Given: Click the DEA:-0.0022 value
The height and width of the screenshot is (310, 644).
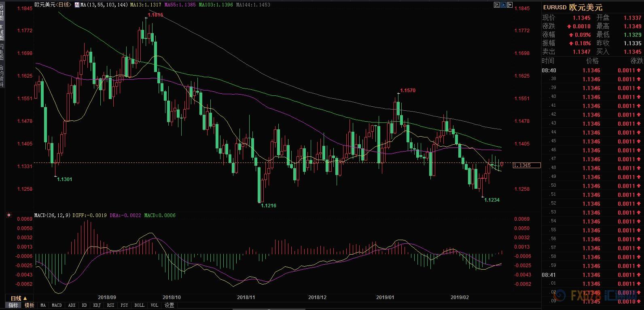Looking at the screenshot, I should [x=126, y=215].
